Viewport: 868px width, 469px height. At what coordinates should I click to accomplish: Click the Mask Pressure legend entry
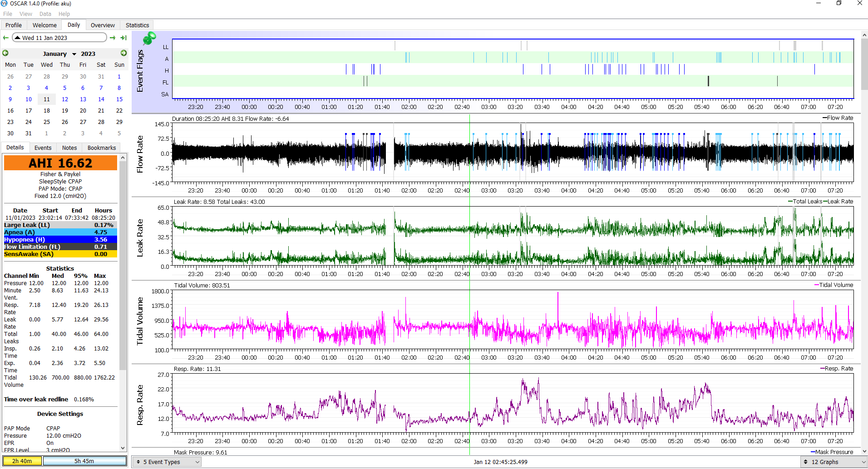click(832, 452)
